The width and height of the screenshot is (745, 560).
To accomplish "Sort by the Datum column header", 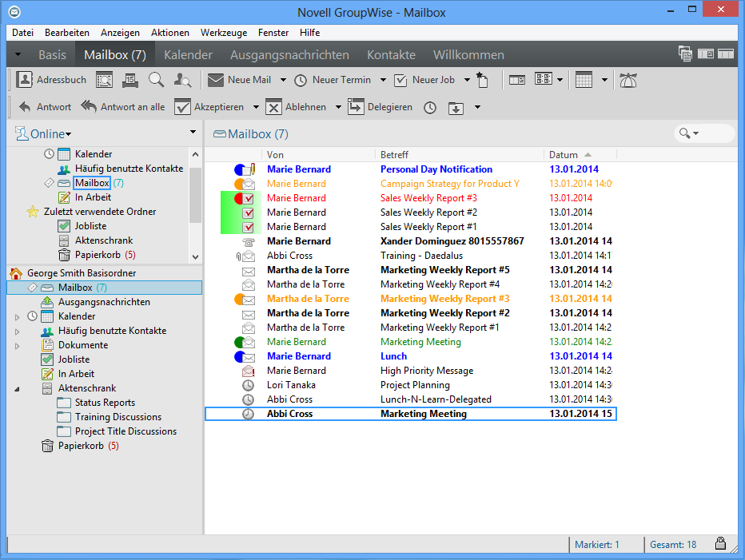I will (564, 154).
